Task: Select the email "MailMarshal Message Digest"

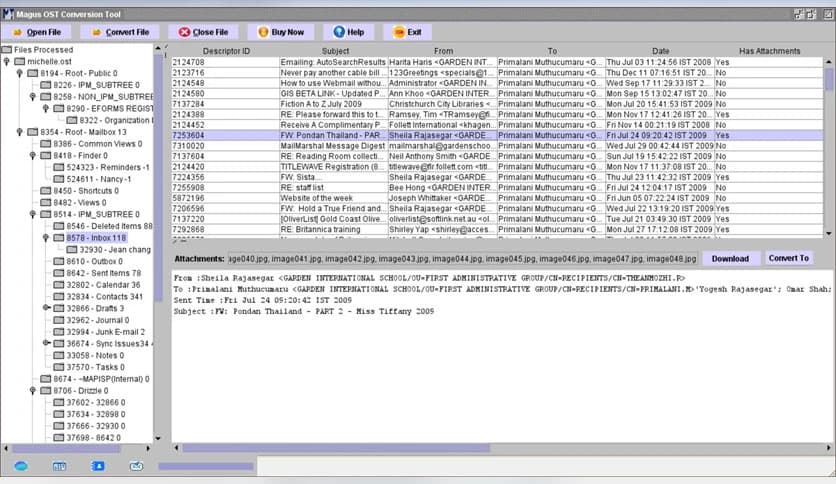Action: (497, 146)
